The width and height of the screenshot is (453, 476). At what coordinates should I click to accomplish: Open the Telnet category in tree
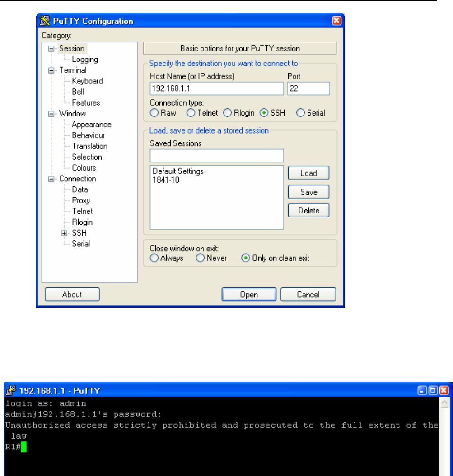coord(82,211)
